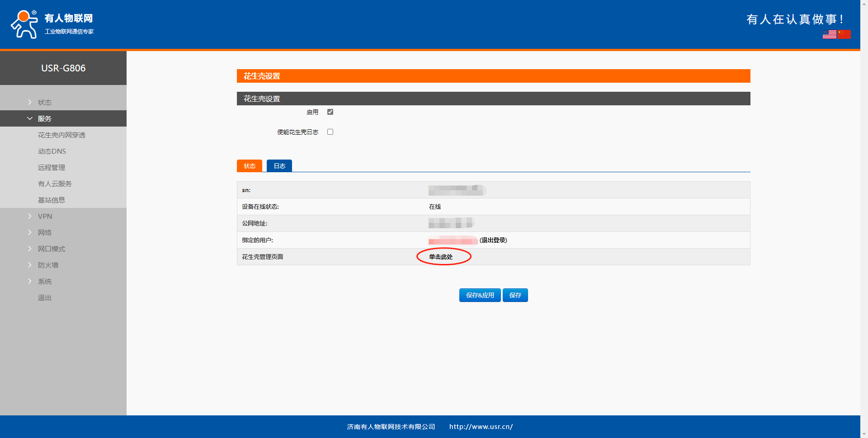Expand the 状态 sidebar section
The width and height of the screenshot is (868, 438).
coord(44,103)
